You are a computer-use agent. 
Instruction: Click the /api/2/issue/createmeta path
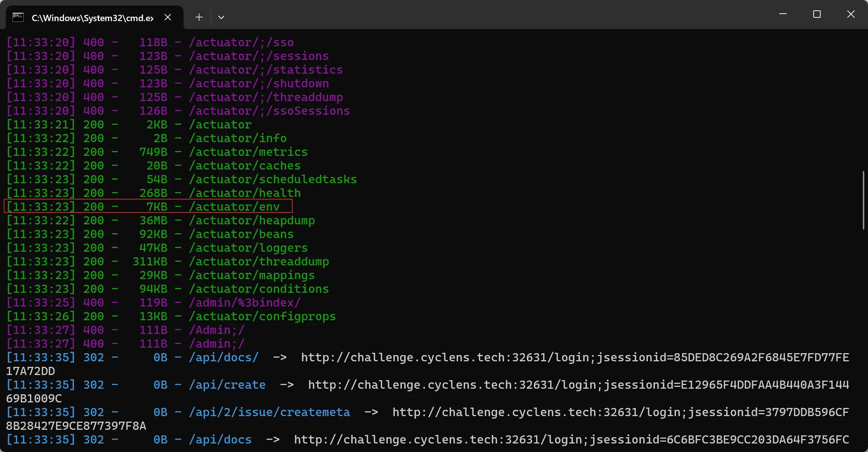click(x=269, y=412)
